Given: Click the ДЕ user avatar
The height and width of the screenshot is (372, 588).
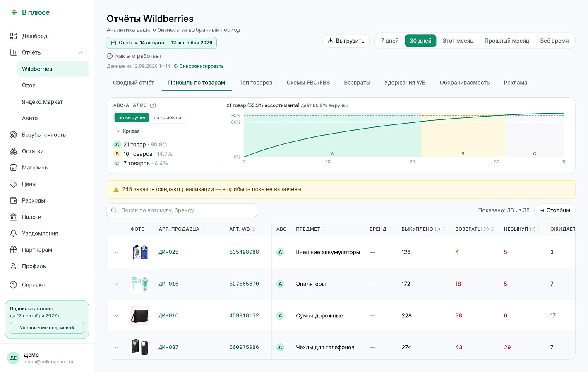Looking at the screenshot, I should (14, 358).
